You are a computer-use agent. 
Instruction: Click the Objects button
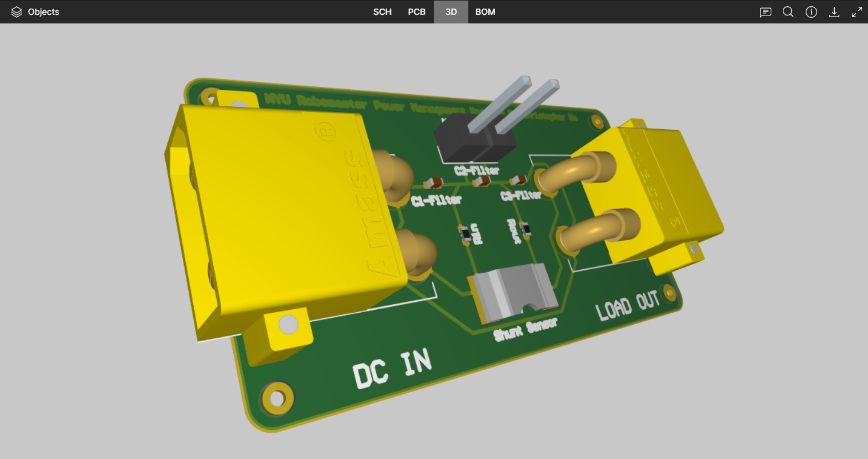43,11
